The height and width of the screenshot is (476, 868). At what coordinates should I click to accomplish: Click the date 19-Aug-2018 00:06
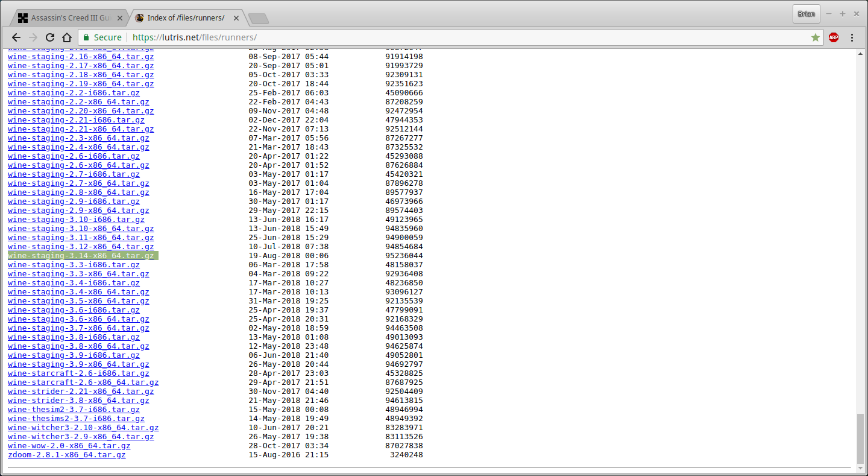289,256
